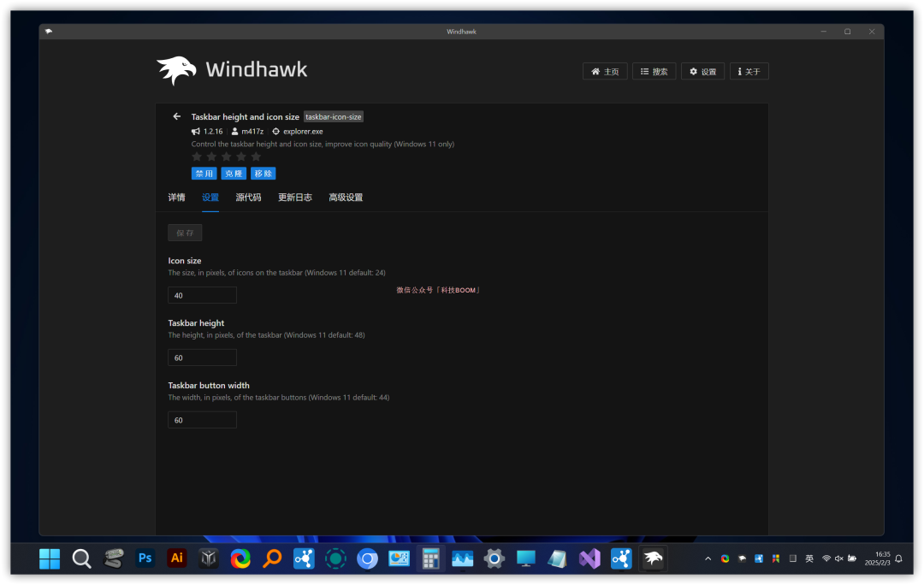
Task: Click the four-color flag tray icon
Action: point(775,558)
